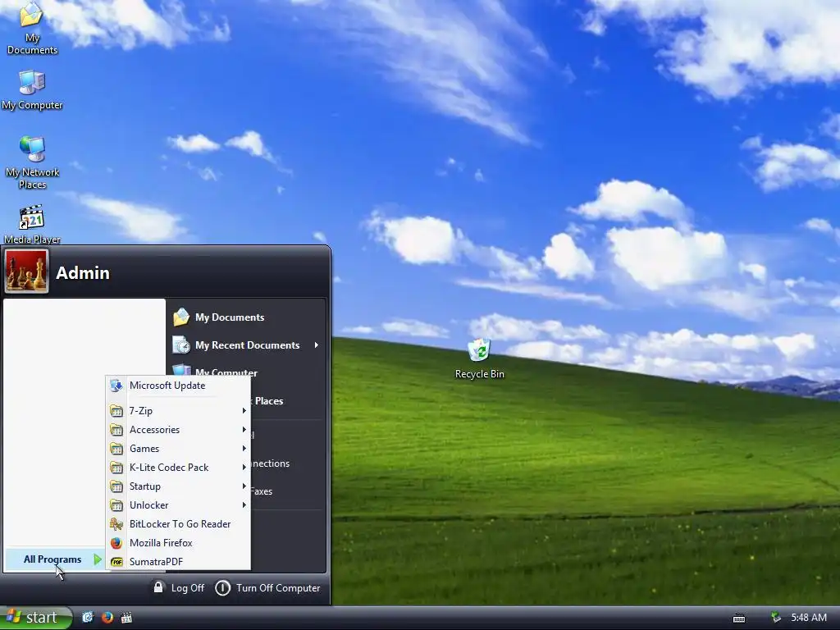This screenshot has height=630, width=840.
Task: Expand the K-Lite Codec Pack submenu arrow
Action: [x=244, y=467]
